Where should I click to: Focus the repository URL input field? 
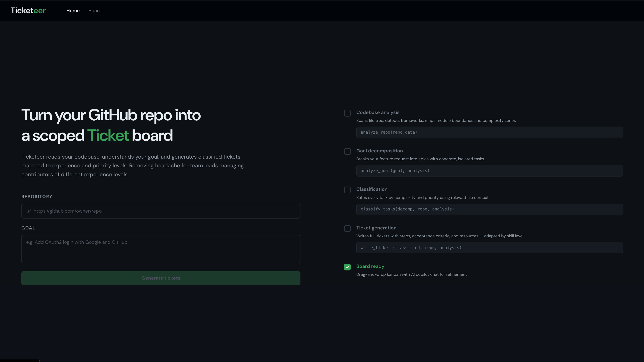[165, 211]
